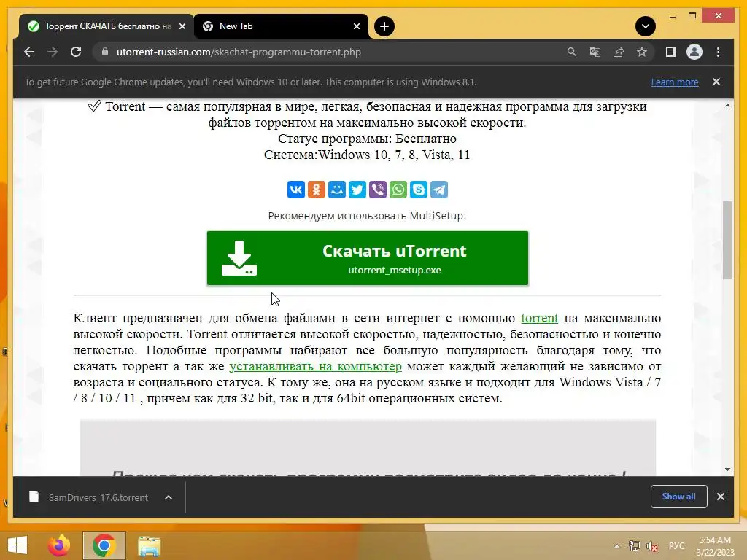Image resolution: width=747 pixels, height=560 pixels.
Task: Close the Торрент СКАЧАТЬ tab
Action: pyautogui.click(x=182, y=26)
